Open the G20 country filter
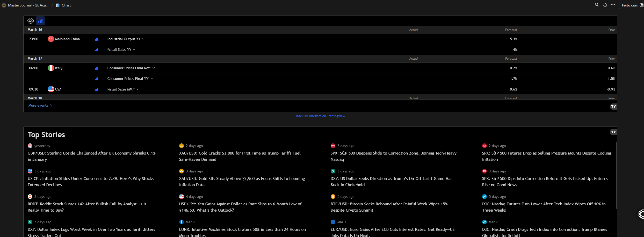This screenshot has width=644, height=237. [x=31, y=21]
